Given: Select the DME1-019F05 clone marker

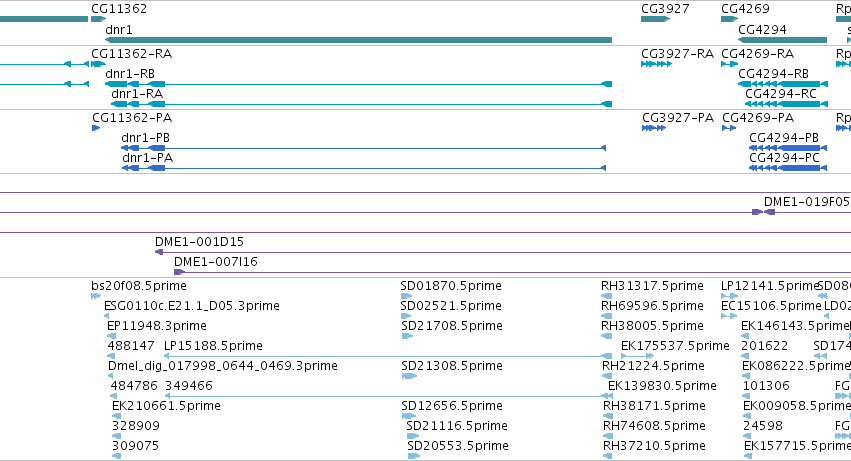Looking at the screenshot, I should pos(763,212).
